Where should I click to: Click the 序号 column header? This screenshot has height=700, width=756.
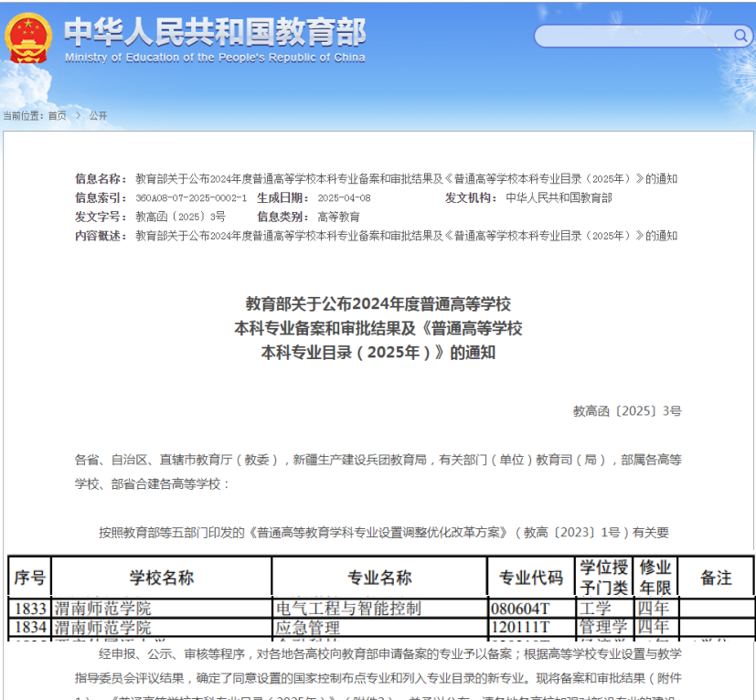(x=29, y=578)
